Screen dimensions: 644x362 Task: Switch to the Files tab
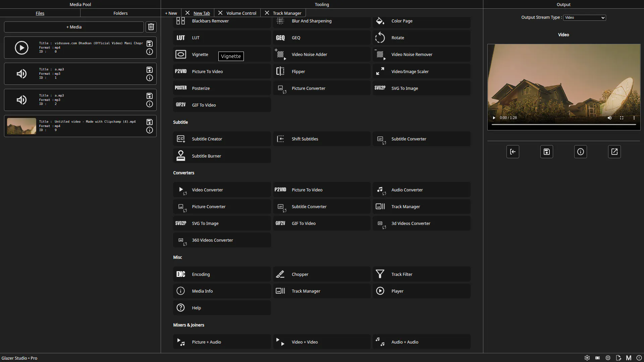(40, 13)
